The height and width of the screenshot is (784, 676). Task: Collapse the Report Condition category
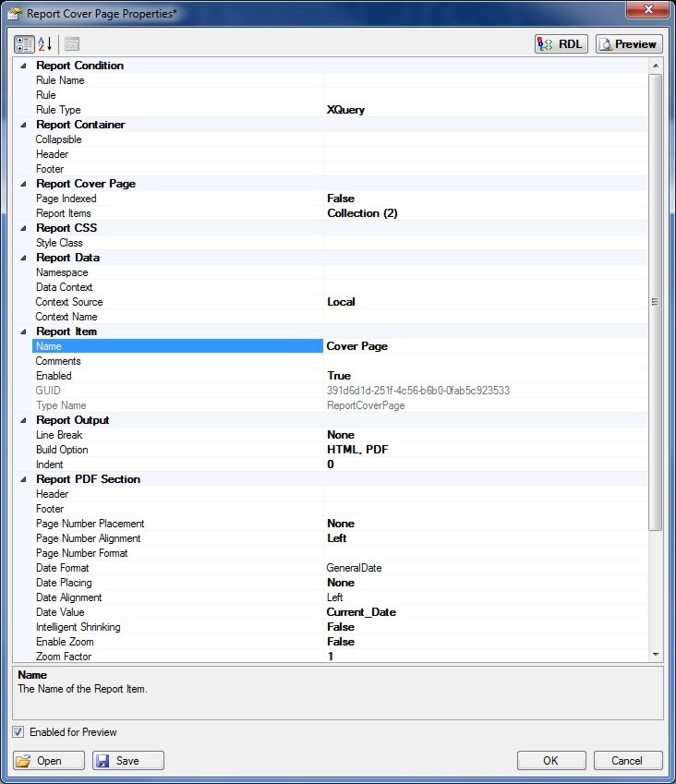[x=22, y=66]
